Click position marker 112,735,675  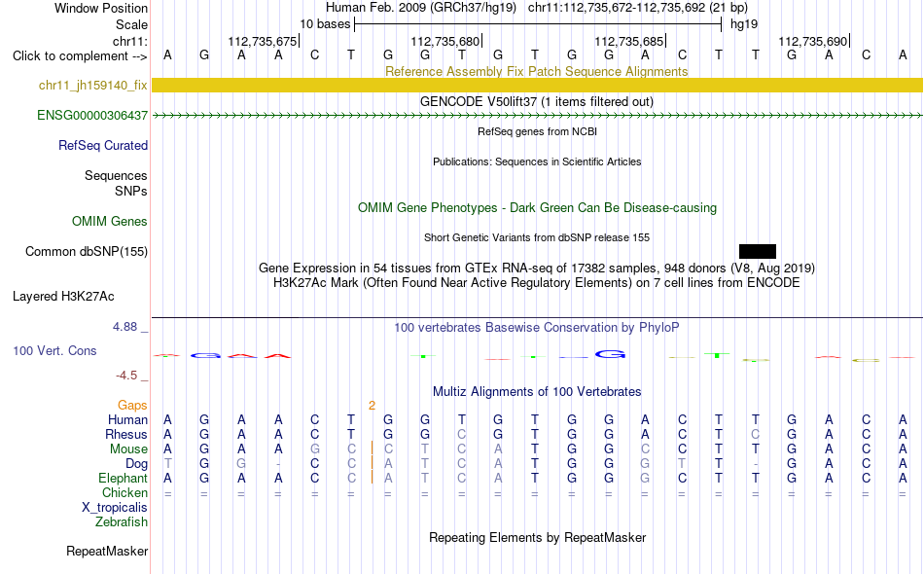[263, 41]
